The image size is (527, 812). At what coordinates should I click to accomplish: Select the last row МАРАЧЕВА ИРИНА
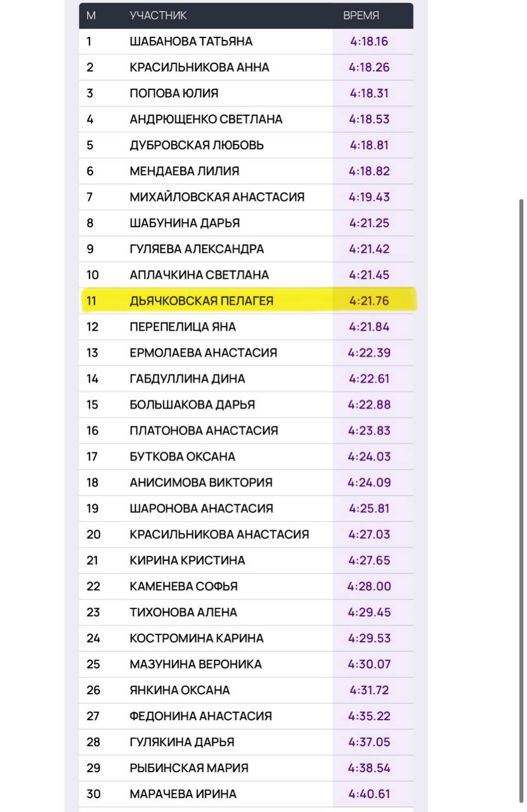pos(183,794)
